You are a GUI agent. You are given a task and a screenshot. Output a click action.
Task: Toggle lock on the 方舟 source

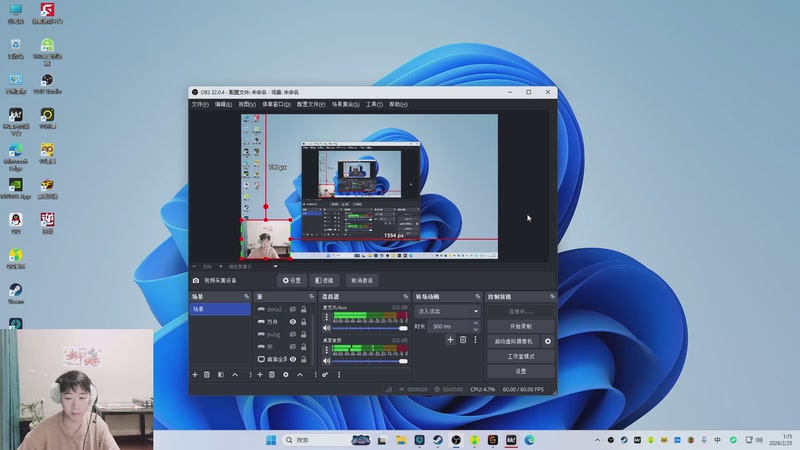pyautogui.click(x=304, y=322)
